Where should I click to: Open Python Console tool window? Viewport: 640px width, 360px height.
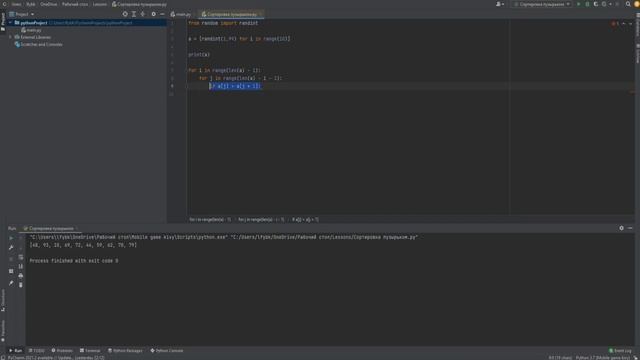[x=167, y=351]
